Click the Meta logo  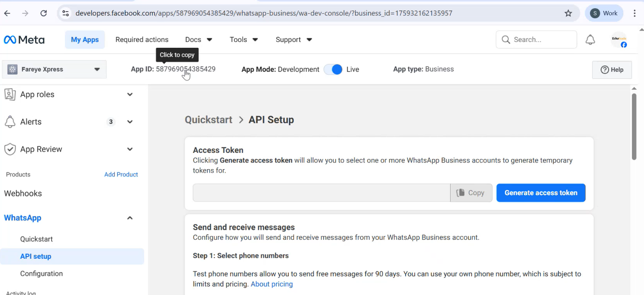(24, 39)
